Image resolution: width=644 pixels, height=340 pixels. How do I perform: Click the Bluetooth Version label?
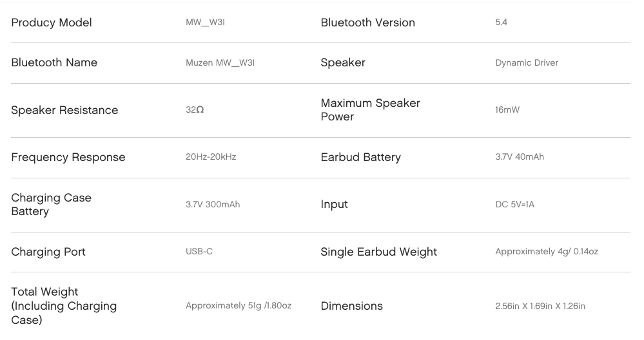[x=367, y=23]
